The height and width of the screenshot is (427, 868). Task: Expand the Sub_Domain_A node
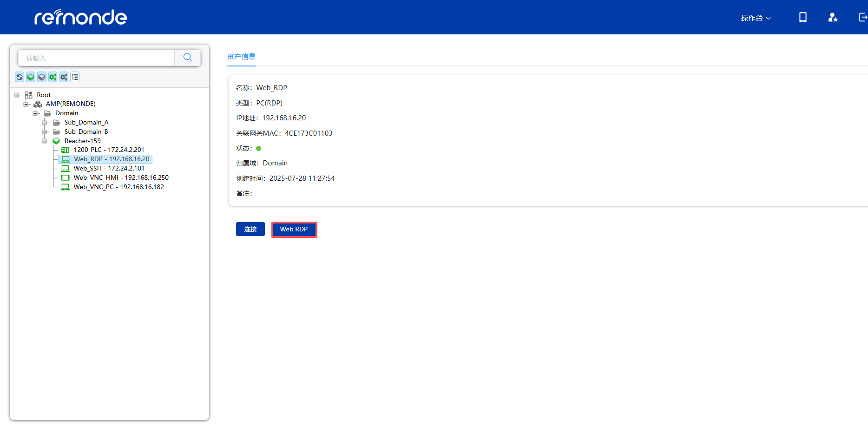point(45,123)
